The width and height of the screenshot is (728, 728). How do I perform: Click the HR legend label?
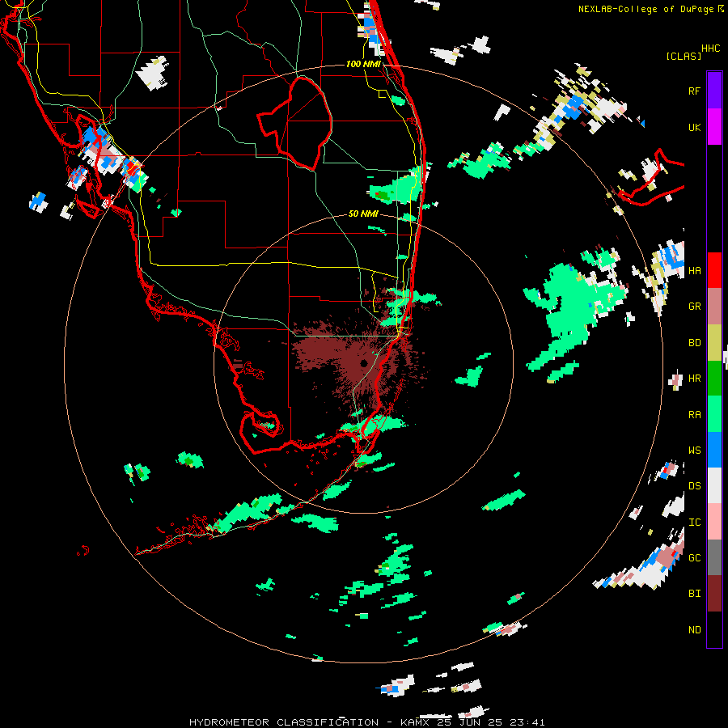tap(694, 379)
